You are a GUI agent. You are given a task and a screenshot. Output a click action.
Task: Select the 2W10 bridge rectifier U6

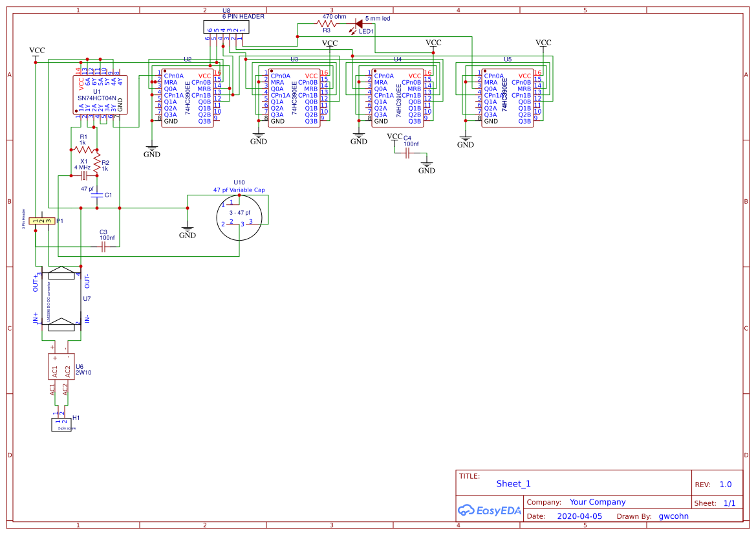coord(63,366)
